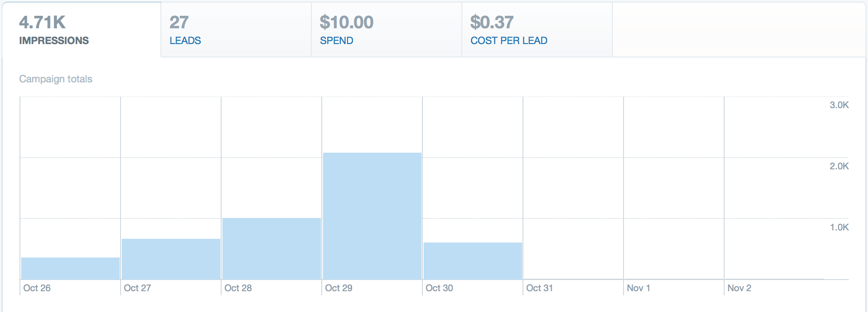Click the Oct 27 impressions bar
Viewport: 868px width, 312px height.
click(x=171, y=259)
